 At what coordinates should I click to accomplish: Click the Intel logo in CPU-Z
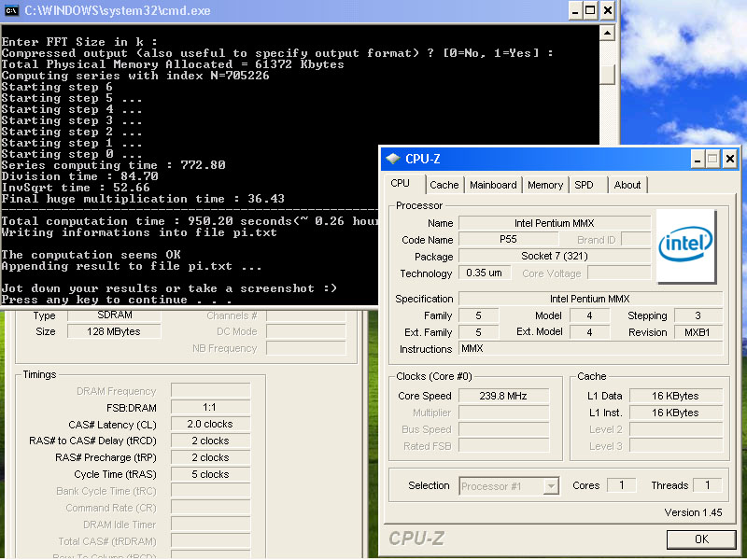pos(686,245)
